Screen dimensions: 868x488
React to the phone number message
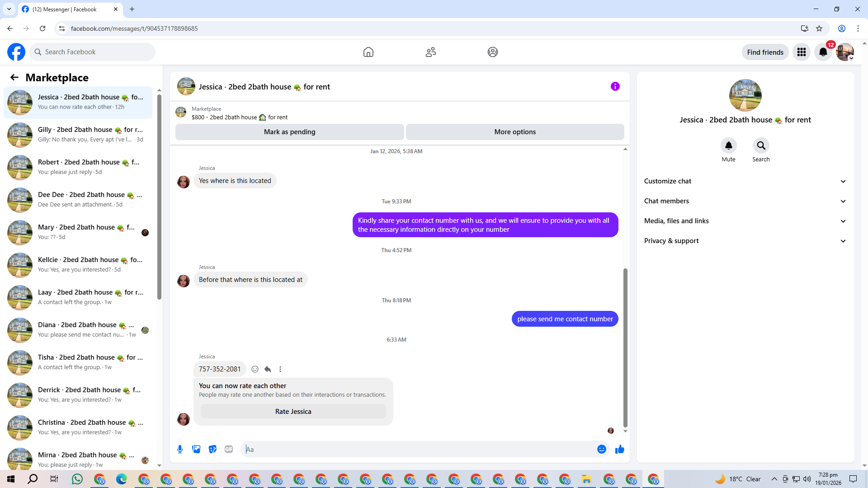(255, 369)
